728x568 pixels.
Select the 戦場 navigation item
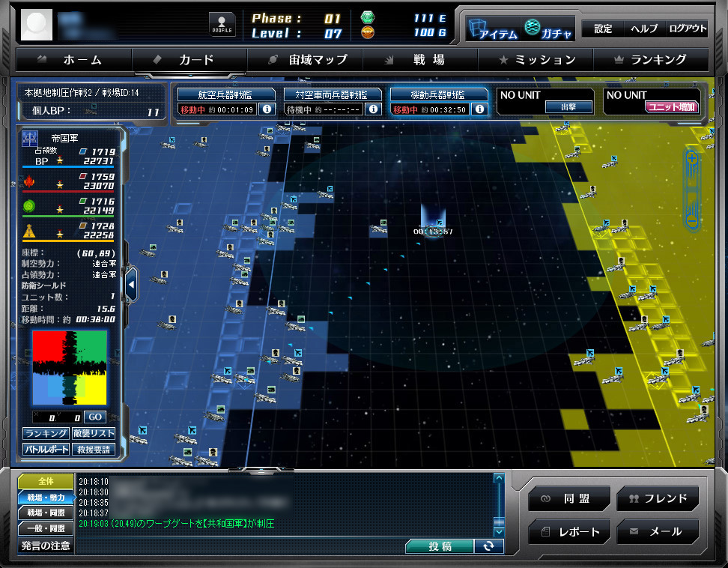(420, 60)
